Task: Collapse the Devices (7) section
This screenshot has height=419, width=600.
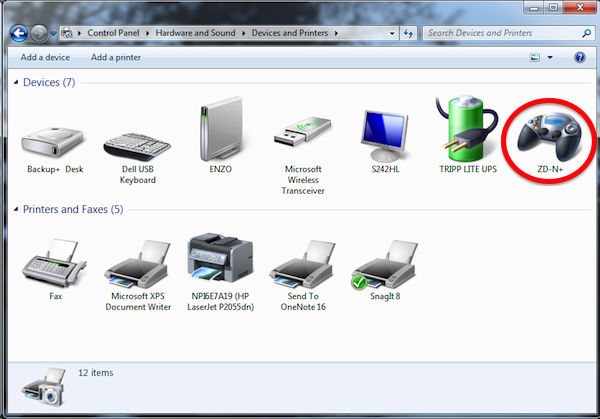Action: click(15, 82)
